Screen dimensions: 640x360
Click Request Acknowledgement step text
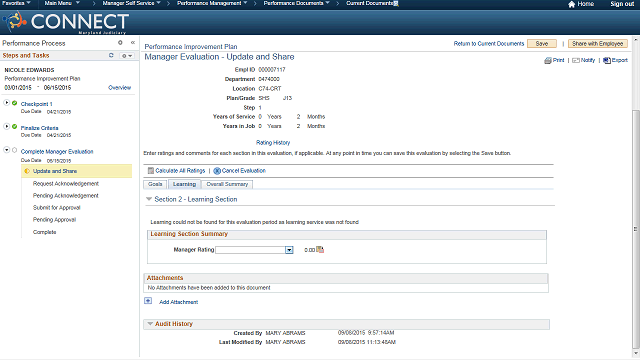[x=66, y=184]
